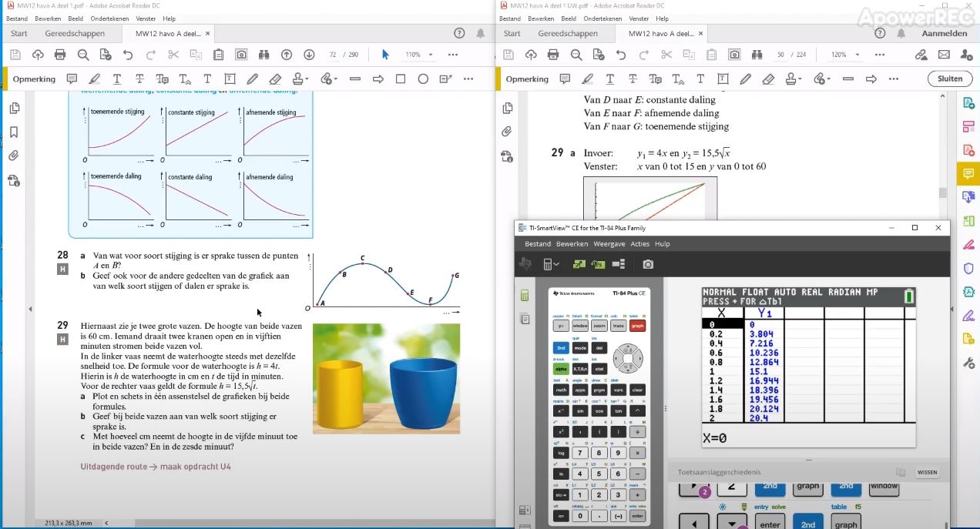This screenshot has height=529, width=980.
Task: Select the arrow selection tool in left Acrobat
Action: (x=385, y=55)
